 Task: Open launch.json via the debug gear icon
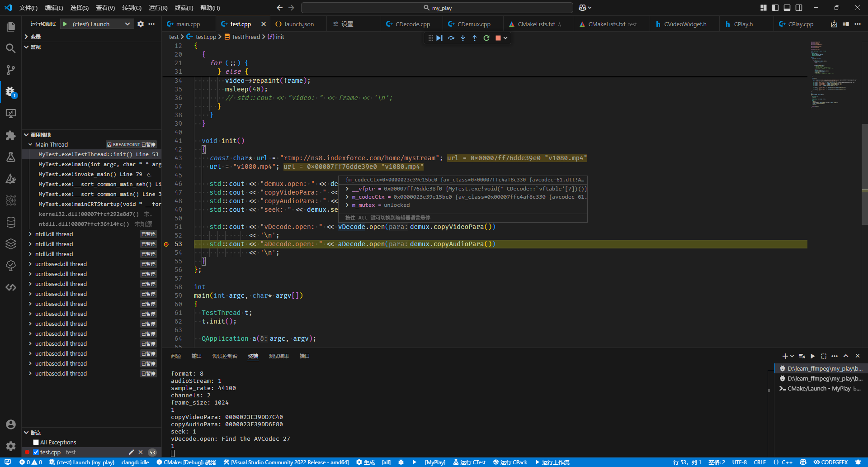coord(141,24)
